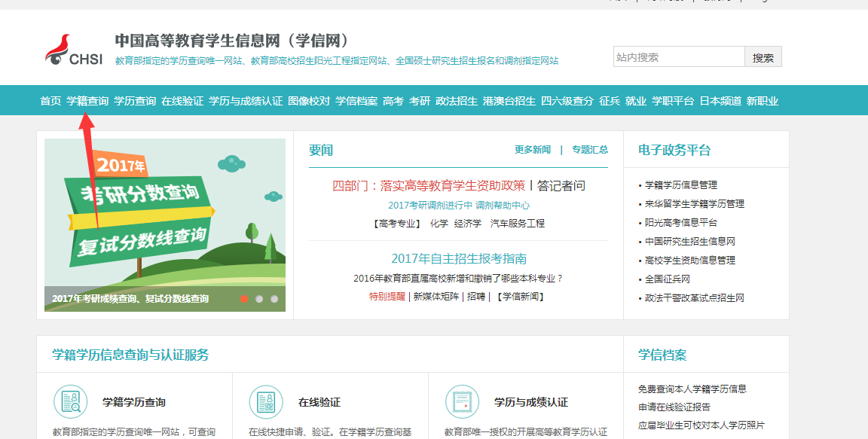
Task: Click the 学历与成绩认证 service title text
Action: click(531, 402)
